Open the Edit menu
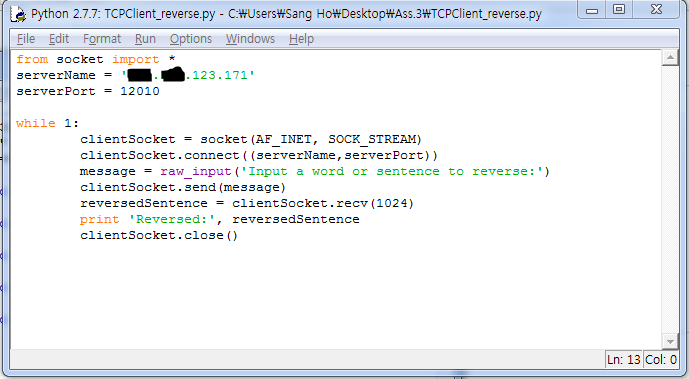The width and height of the screenshot is (689, 379). click(59, 39)
